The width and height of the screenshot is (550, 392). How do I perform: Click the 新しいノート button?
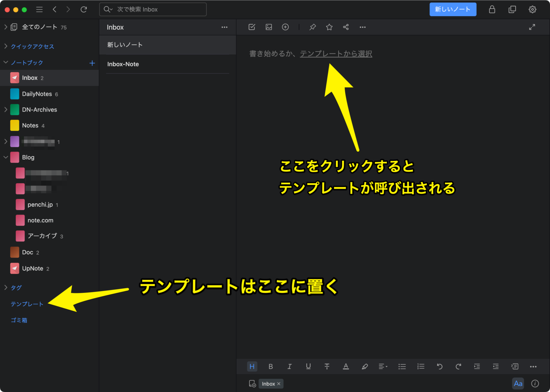point(453,9)
